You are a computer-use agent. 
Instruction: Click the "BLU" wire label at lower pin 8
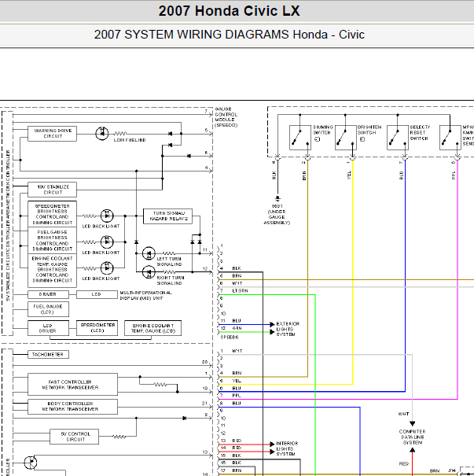237,403
